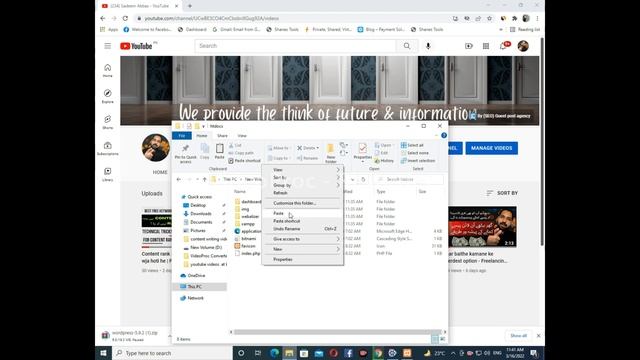Click the Paste icon in the ribbon

[x=219, y=151]
